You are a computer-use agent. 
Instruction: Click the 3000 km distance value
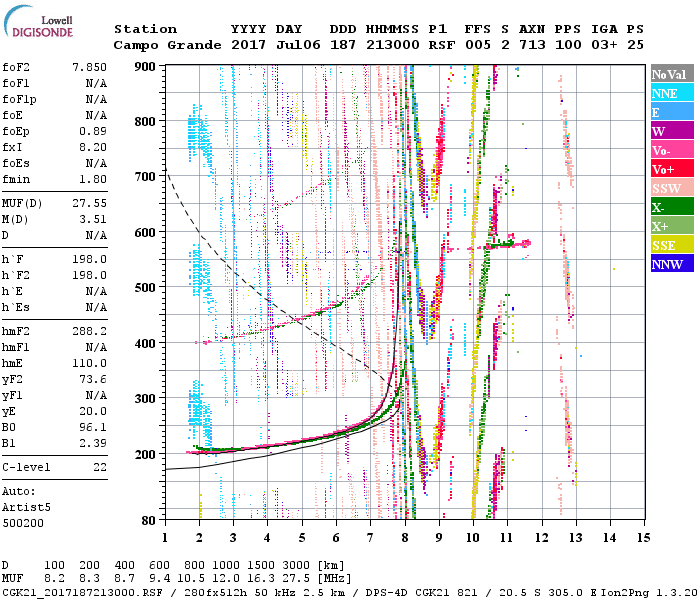click(296, 566)
